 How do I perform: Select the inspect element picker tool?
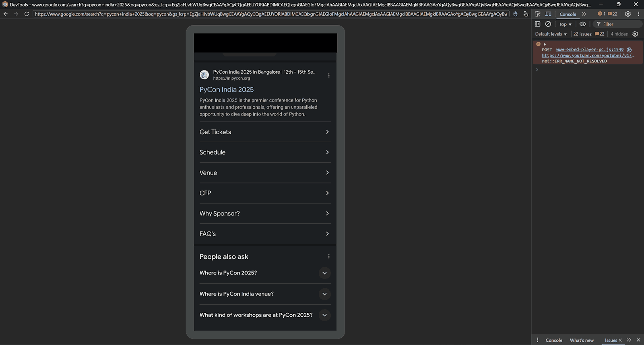(538, 14)
